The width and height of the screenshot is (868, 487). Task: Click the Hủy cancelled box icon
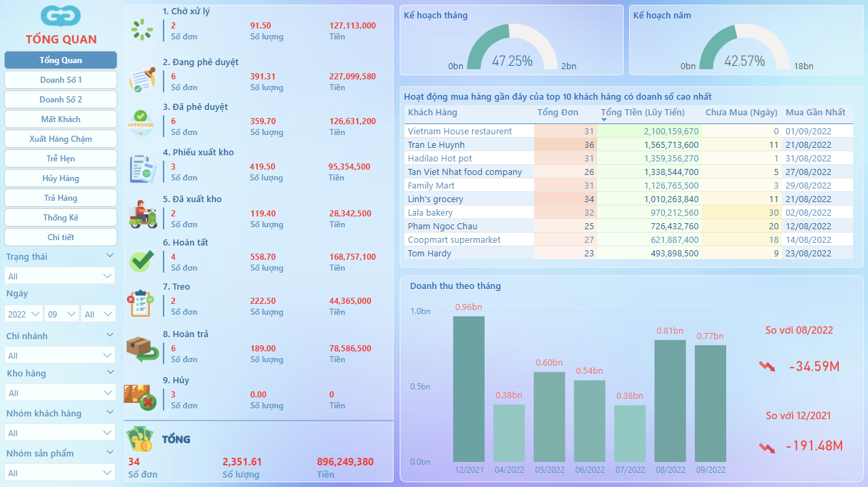click(140, 397)
